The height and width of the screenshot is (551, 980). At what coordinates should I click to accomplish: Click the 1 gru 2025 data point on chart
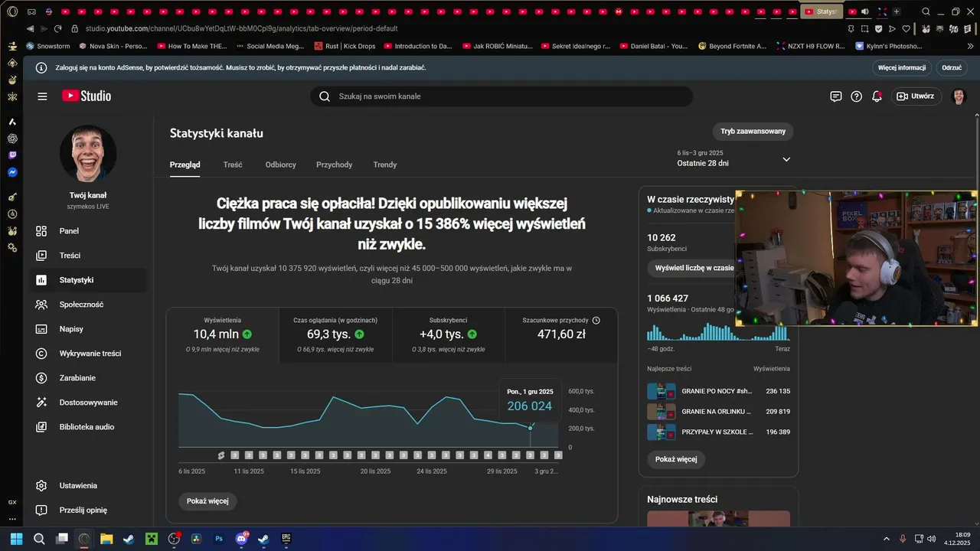point(530,428)
